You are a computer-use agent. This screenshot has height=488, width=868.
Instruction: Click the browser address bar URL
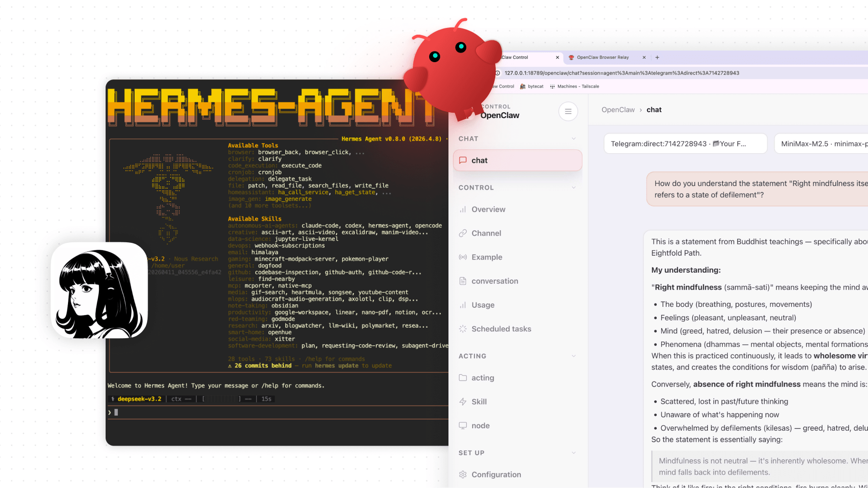coord(622,73)
